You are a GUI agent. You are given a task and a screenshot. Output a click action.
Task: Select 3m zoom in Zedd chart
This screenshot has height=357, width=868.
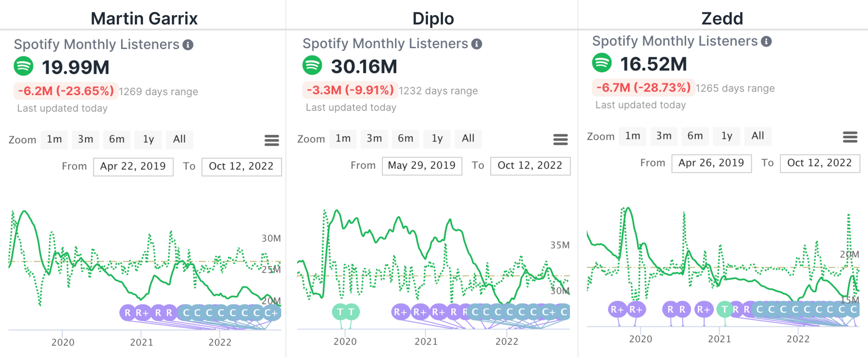664,136
